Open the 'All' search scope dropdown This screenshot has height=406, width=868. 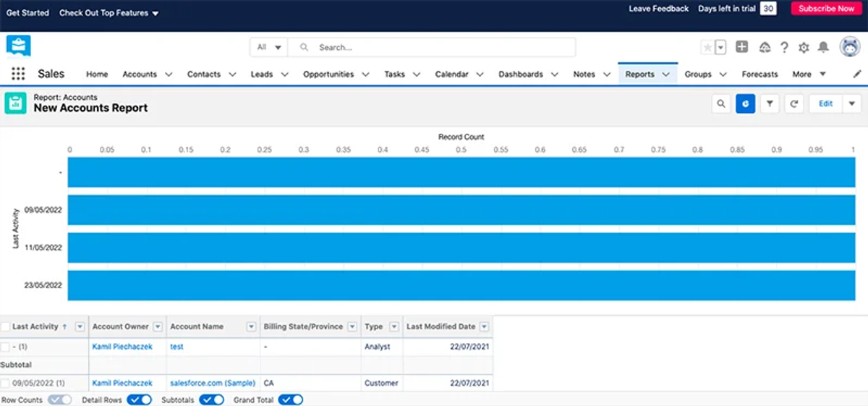point(269,47)
